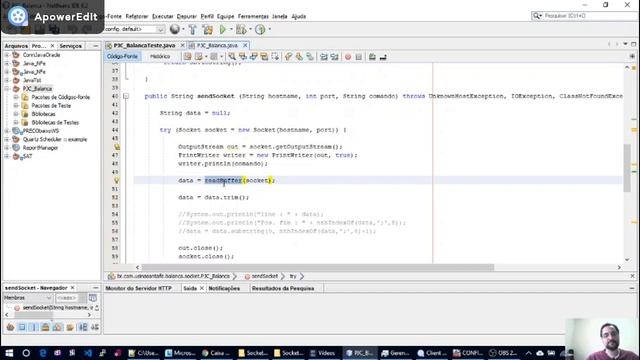The height and width of the screenshot is (360, 640).
Task: Click the next bookmark icon
Action: pos(299,57)
